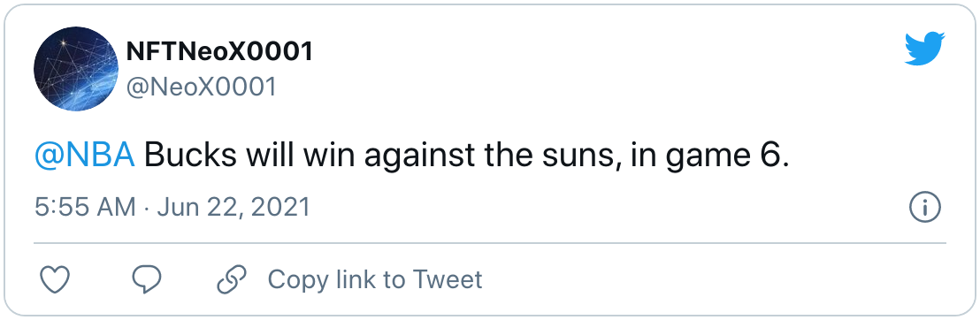Like the tweet with the heart icon
980x320 pixels.
click(54, 279)
